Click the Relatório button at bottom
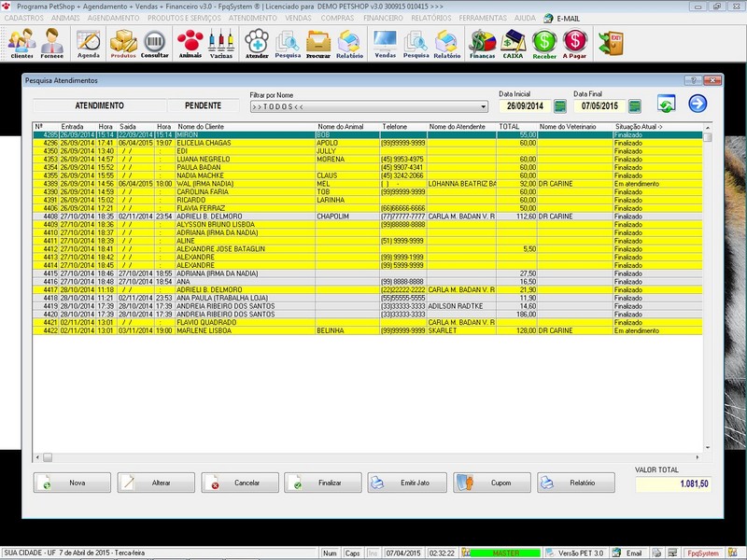Screen dimensions: 747x560 click(x=576, y=483)
